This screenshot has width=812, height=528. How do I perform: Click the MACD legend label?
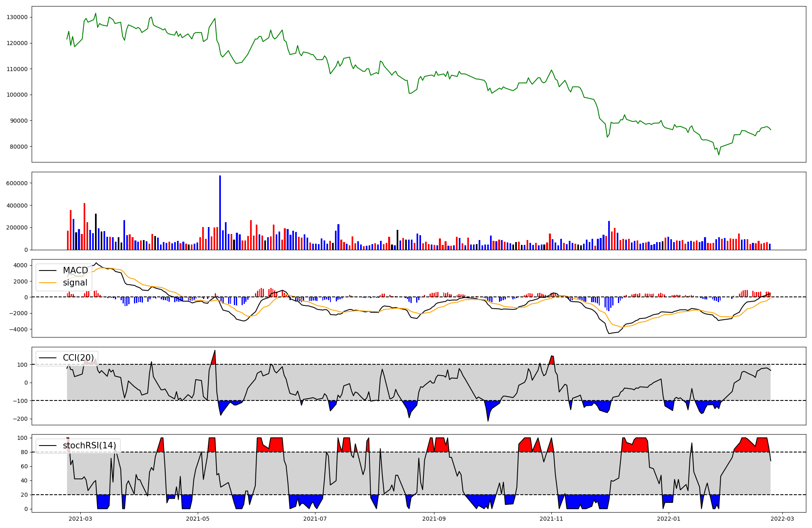(x=75, y=270)
